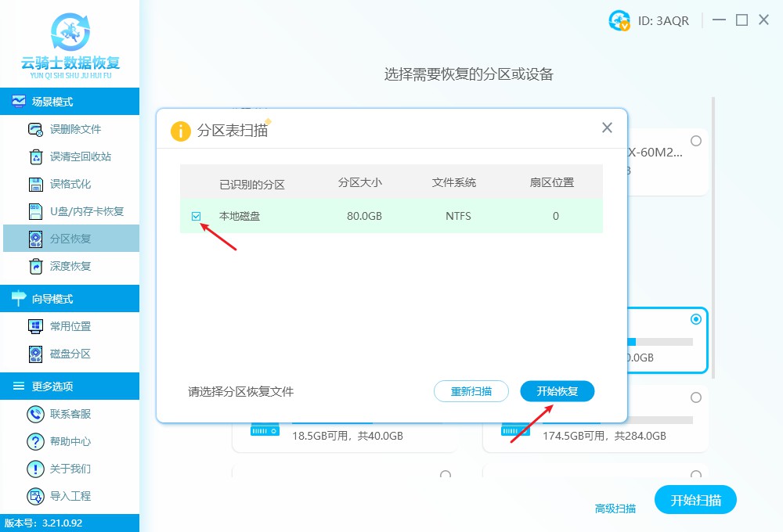Select the 误删除文件 recovery mode icon
This screenshot has height=532, width=783.
[x=33, y=131]
